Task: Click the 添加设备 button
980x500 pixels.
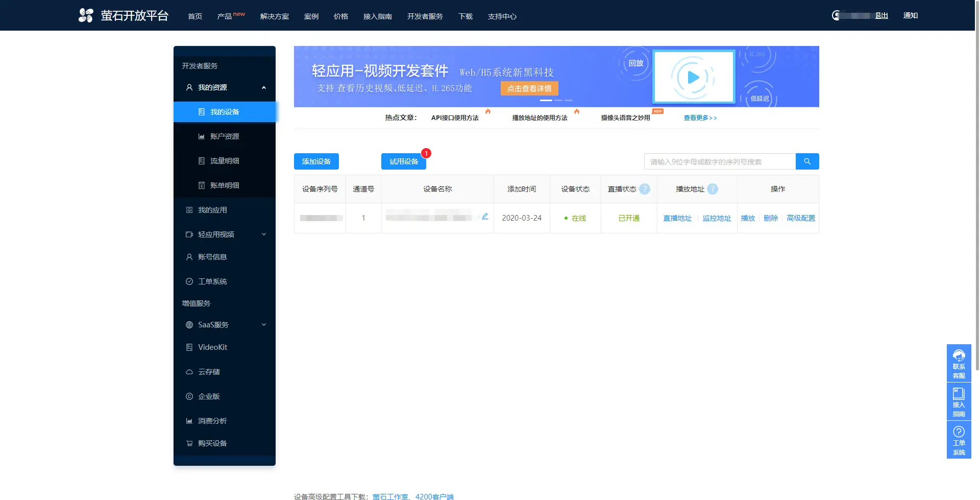Action: 316,161
